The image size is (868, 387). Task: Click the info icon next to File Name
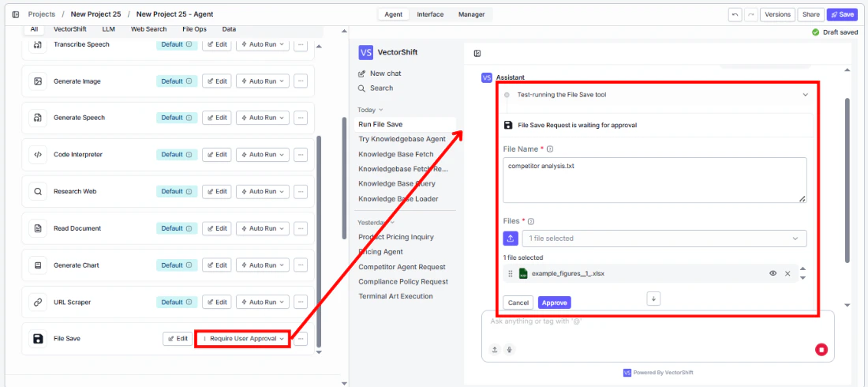(x=550, y=149)
